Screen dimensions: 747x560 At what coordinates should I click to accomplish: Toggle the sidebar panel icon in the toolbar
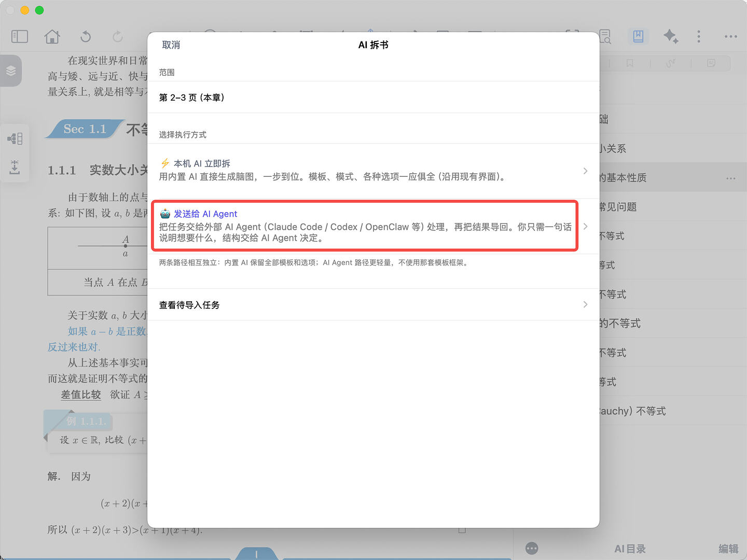(20, 36)
